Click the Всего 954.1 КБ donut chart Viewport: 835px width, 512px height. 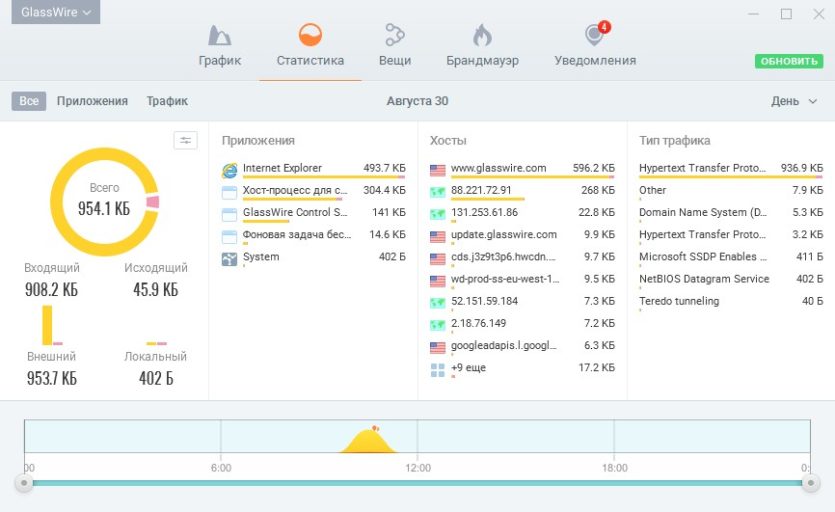pyautogui.click(x=104, y=202)
